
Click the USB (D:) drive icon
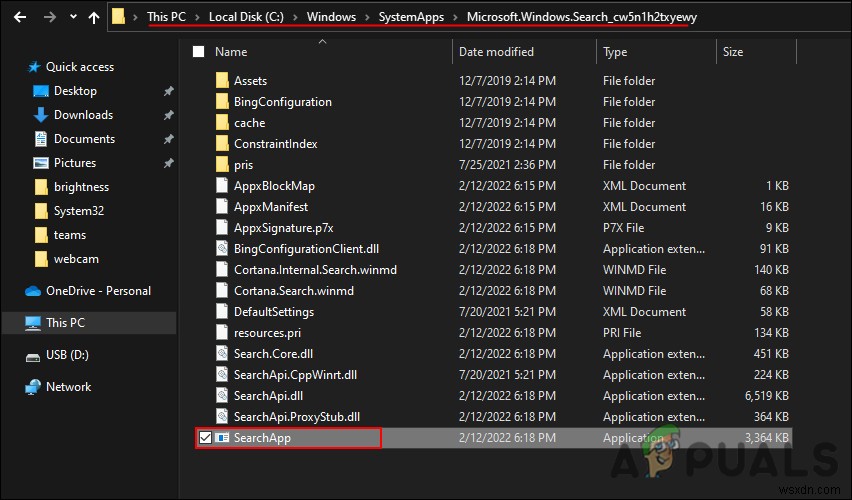33,357
